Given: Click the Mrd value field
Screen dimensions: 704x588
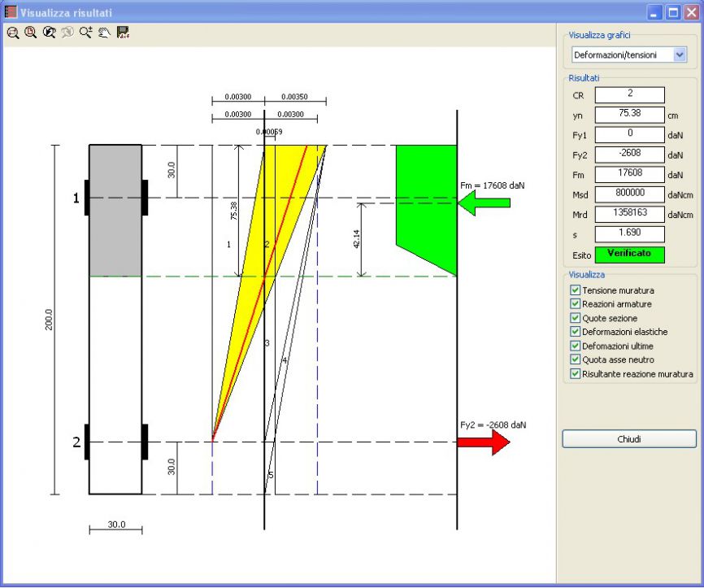Looking at the screenshot, I should (x=629, y=214).
